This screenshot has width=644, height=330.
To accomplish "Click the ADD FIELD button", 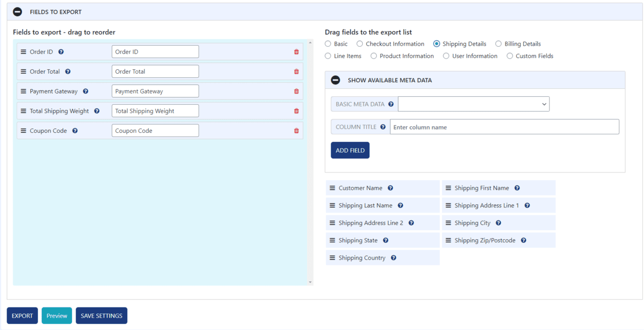I will point(350,150).
